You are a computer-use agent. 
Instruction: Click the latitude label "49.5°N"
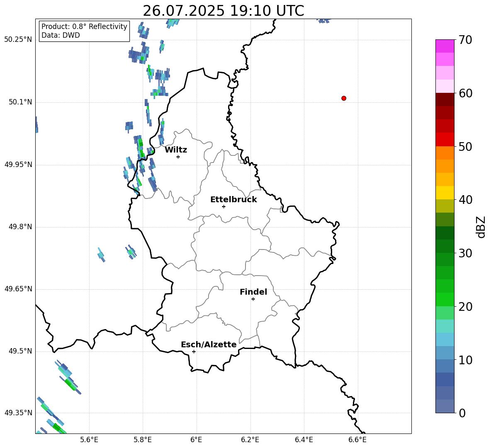point(20,351)
